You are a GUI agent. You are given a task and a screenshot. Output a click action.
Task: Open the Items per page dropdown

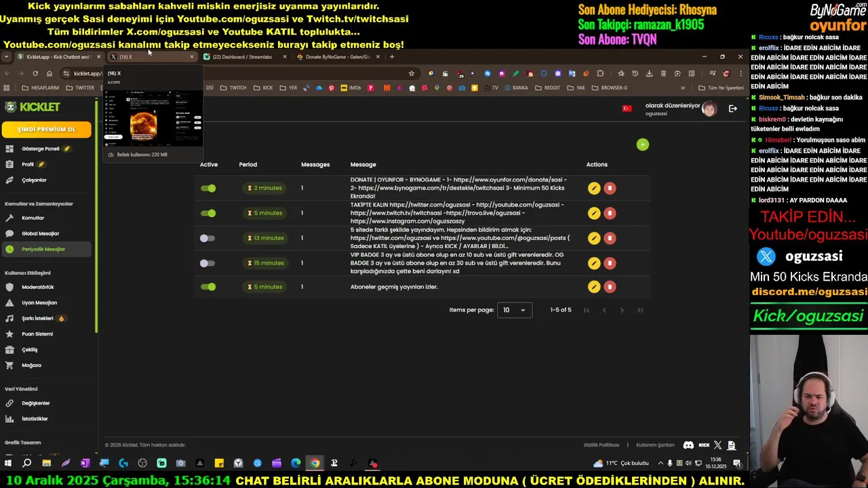515,310
